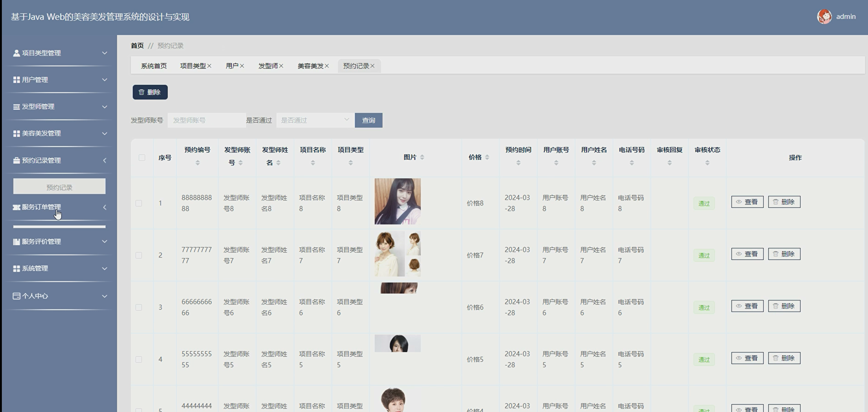Open the 是否通过 dropdown
The height and width of the screenshot is (412, 868).
coord(315,120)
